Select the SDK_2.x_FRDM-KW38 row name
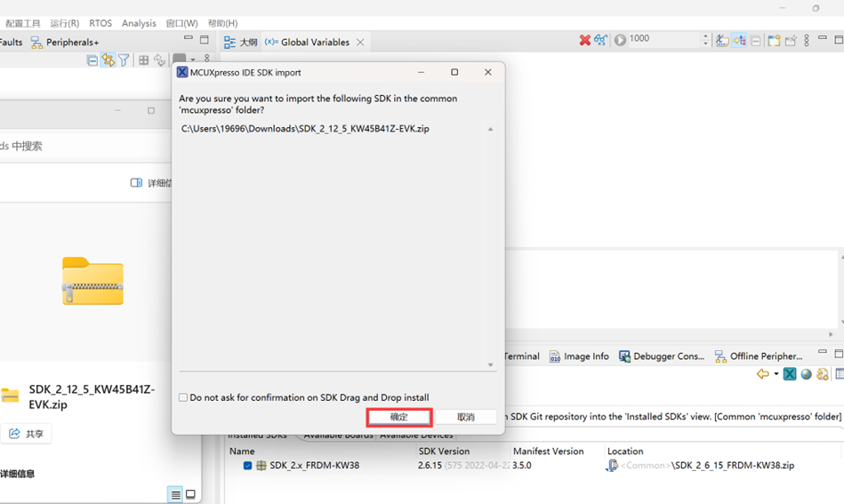Viewport: 844px width, 504px height. (x=314, y=465)
